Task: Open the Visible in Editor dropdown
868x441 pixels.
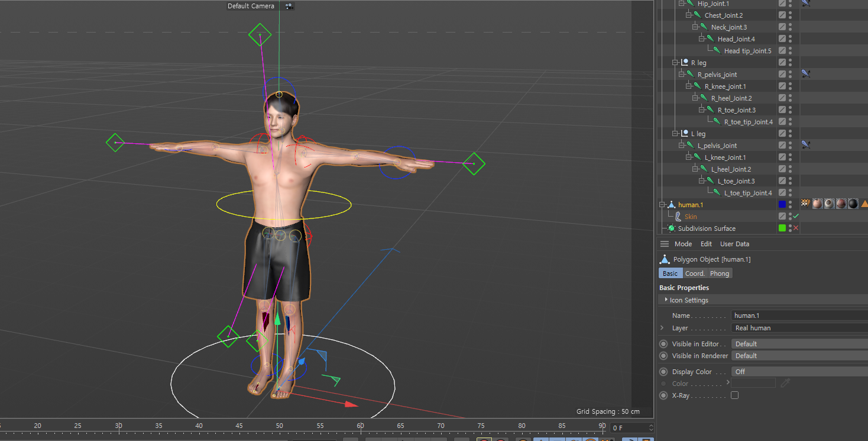Action: click(799, 344)
